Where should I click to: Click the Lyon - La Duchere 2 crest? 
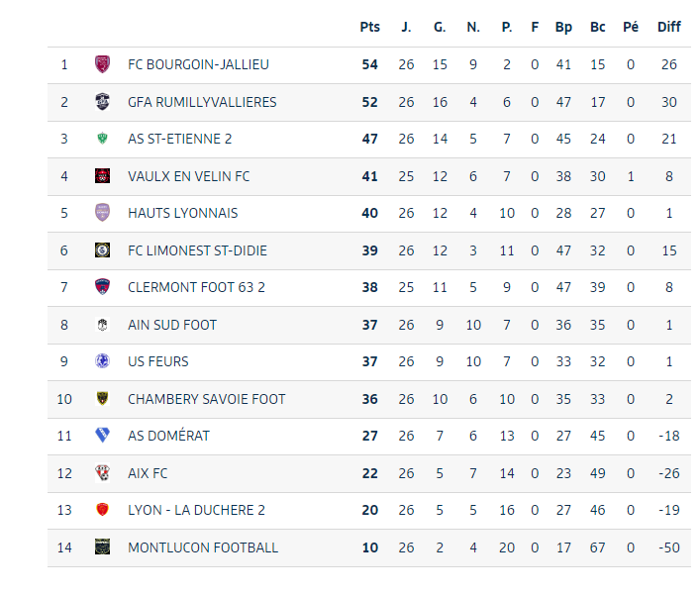[x=102, y=510]
